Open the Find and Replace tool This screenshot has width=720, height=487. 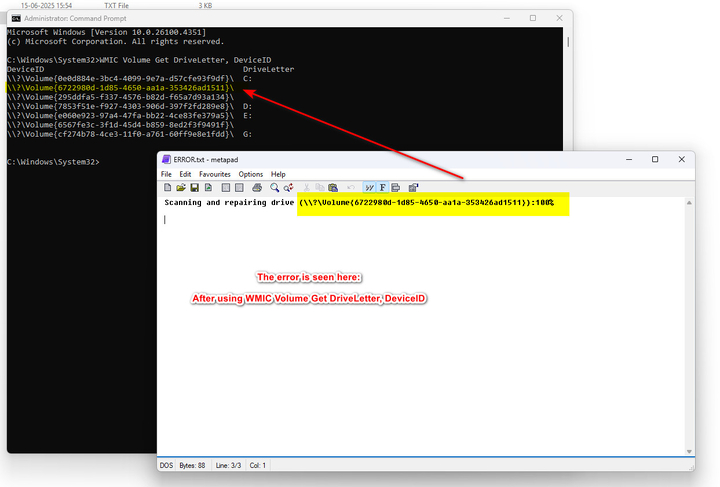click(x=288, y=187)
